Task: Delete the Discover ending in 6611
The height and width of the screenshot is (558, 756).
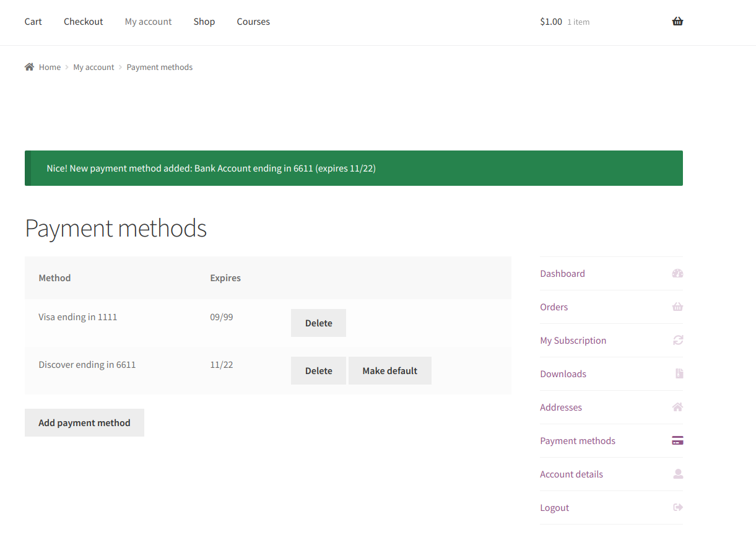Action: tap(318, 371)
